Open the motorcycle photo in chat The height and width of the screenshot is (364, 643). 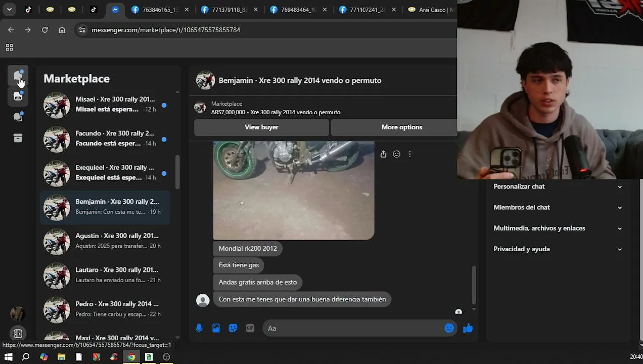(294, 191)
